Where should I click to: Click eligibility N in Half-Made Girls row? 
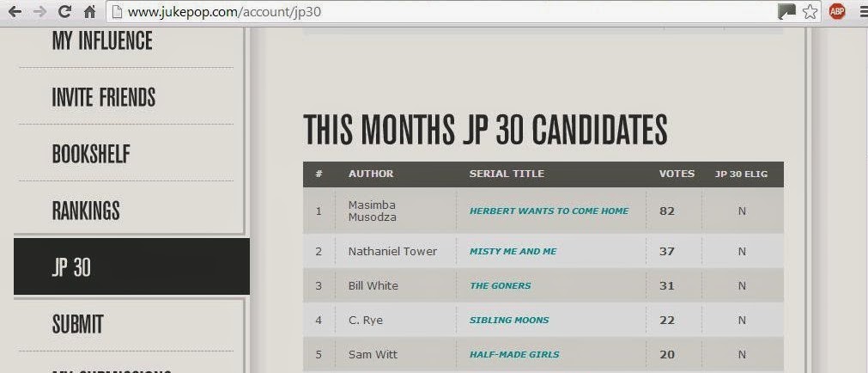pos(742,354)
